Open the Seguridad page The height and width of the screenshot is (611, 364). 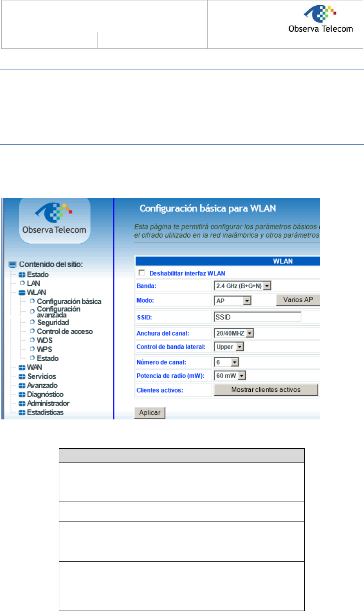click(x=53, y=323)
